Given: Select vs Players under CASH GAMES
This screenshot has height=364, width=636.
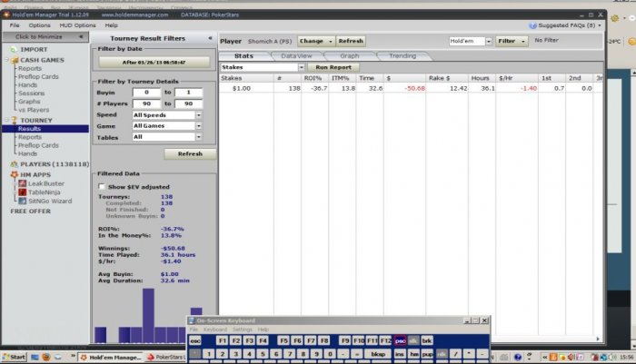Looking at the screenshot, I should coord(34,110).
